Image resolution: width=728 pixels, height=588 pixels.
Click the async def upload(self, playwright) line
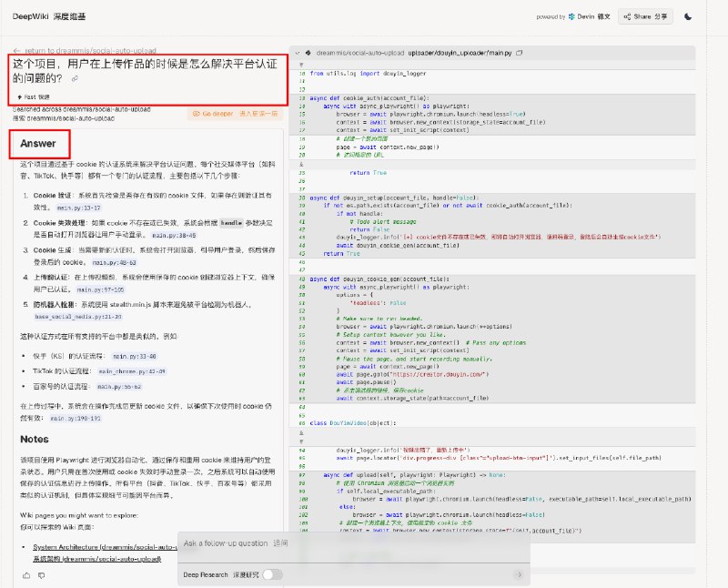(x=415, y=475)
